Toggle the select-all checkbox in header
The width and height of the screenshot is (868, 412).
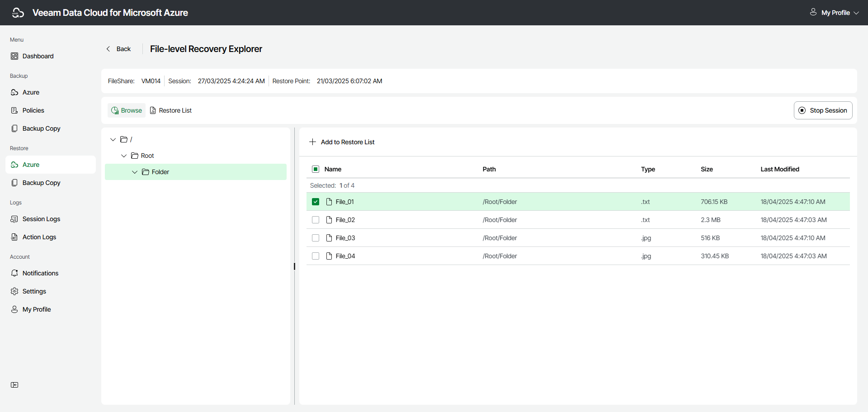coord(316,169)
